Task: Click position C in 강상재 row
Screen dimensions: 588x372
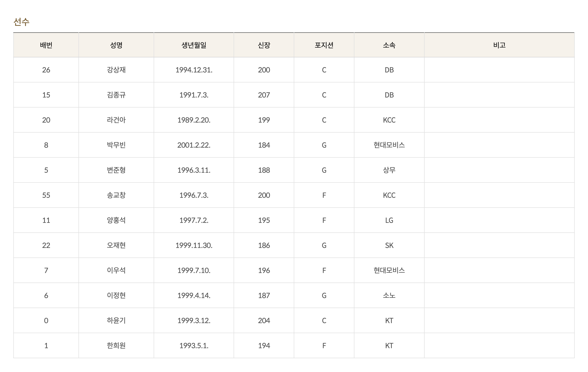Action: (324, 70)
